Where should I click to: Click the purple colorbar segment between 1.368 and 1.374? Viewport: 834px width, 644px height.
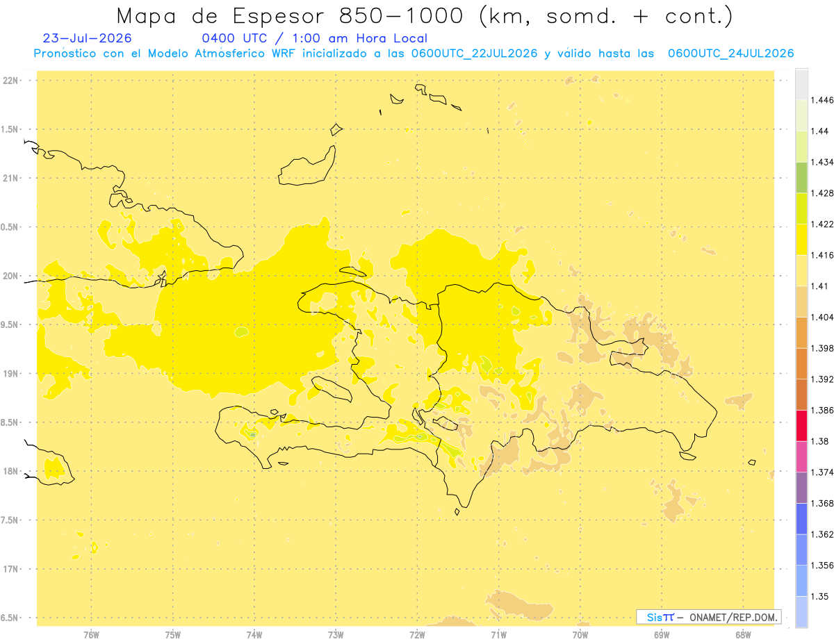pos(801,488)
